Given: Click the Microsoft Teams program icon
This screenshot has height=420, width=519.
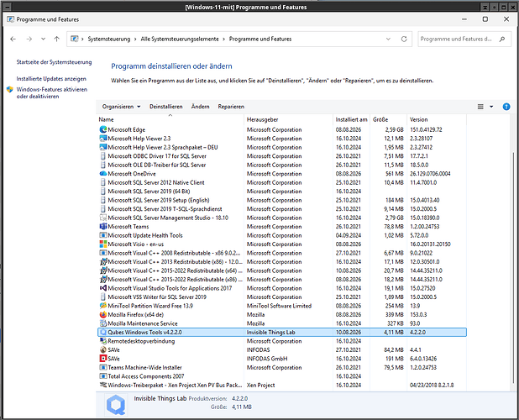Looking at the screenshot, I should (103, 227).
